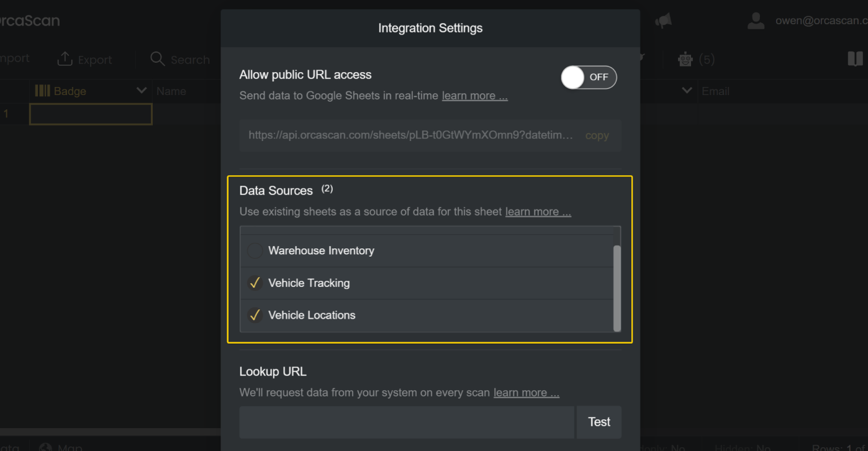Check the Warehouse Inventory data source

click(x=255, y=251)
